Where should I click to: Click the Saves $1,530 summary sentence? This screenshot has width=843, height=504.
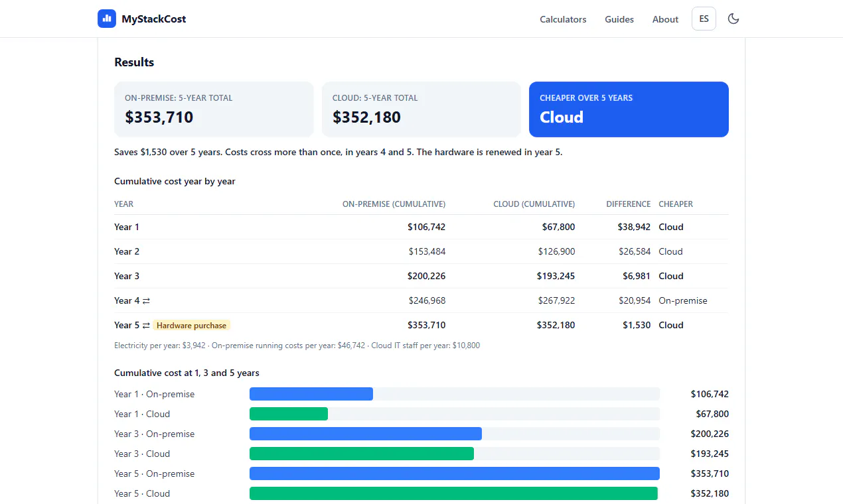tap(339, 152)
